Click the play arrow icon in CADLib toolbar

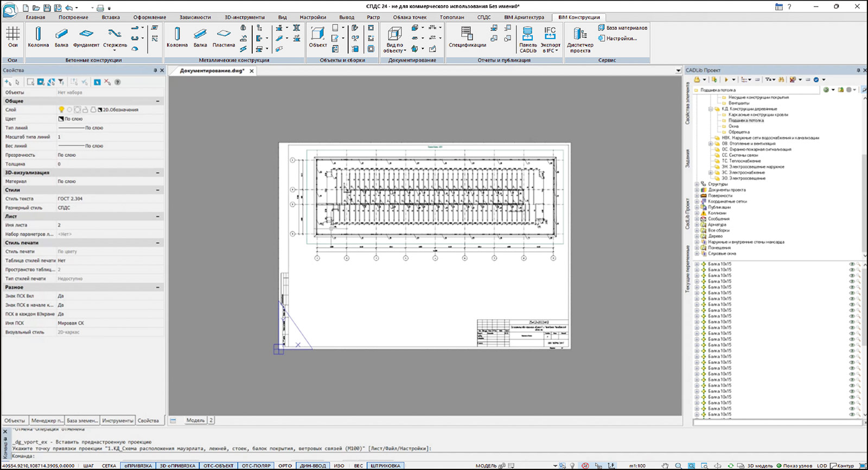coord(726,80)
